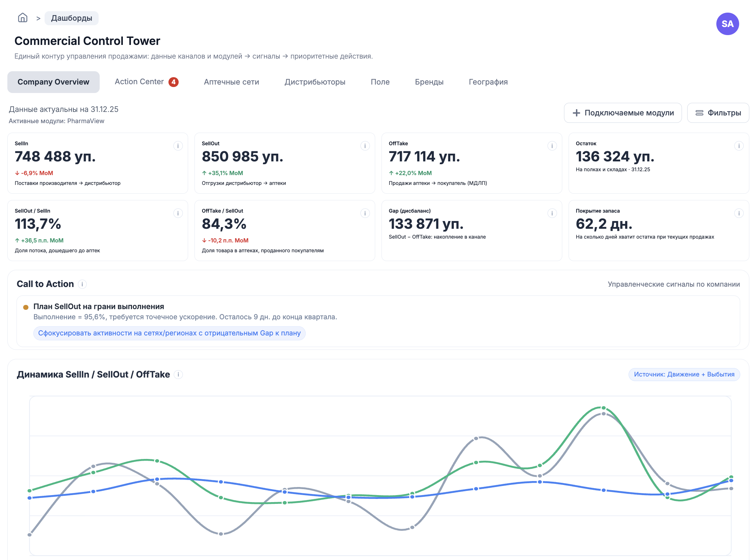756x560 pixels.
Task: Open info icon on SellIn card
Action: pyautogui.click(x=178, y=146)
